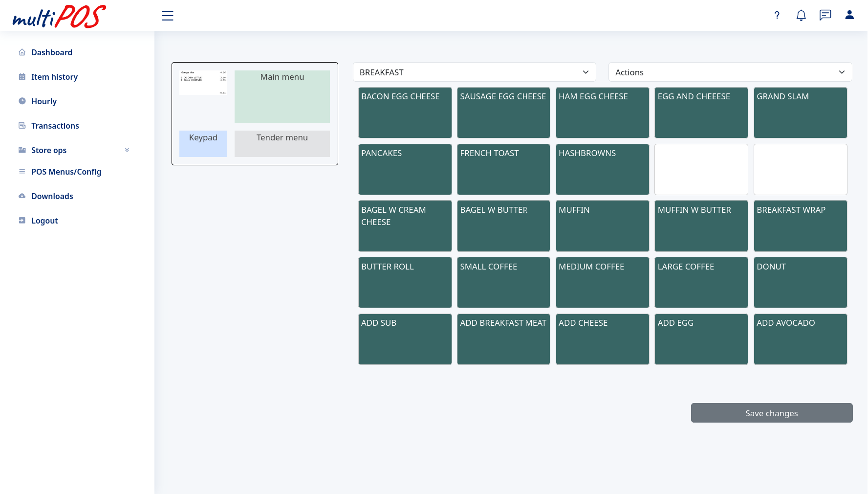Go to POS Menus/Config
Image resolution: width=868 pixels, height=494 pixels.
pos(66,172)
